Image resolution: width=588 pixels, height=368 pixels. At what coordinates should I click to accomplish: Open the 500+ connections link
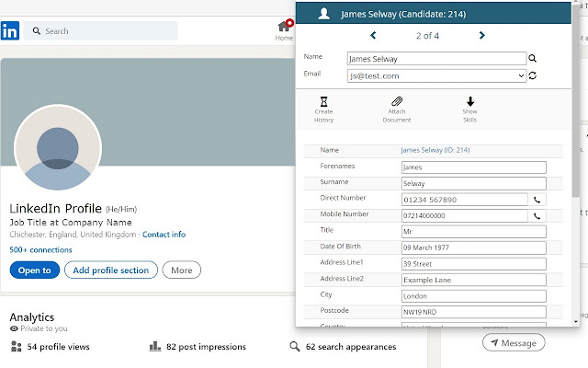tap(40, 250)
